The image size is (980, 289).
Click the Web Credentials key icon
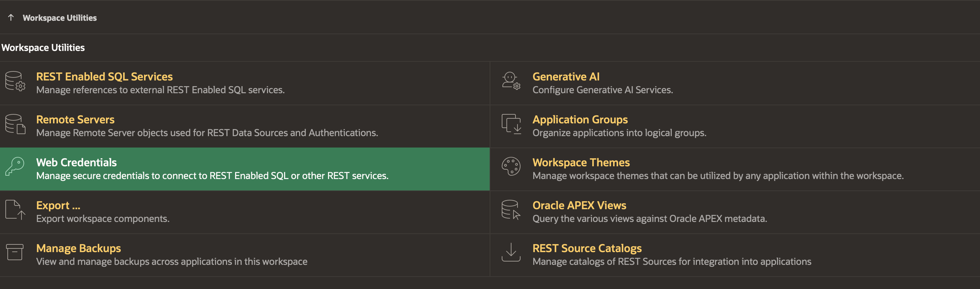[x=15, y=167]
